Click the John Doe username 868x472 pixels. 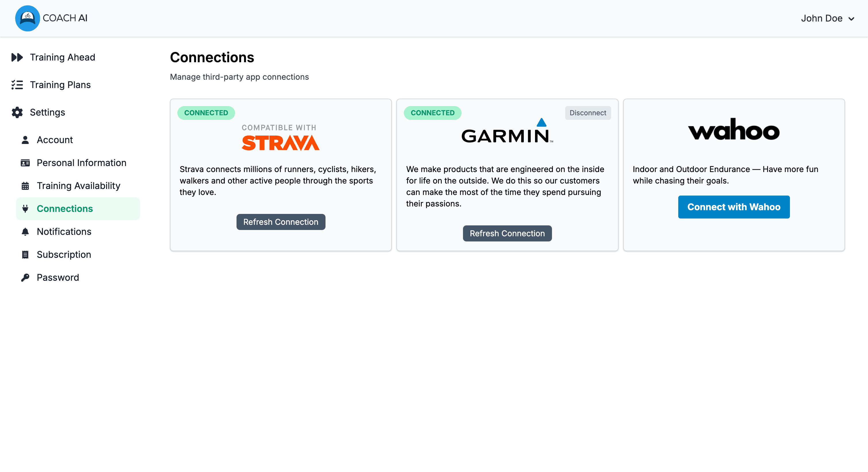coord(821,19)
